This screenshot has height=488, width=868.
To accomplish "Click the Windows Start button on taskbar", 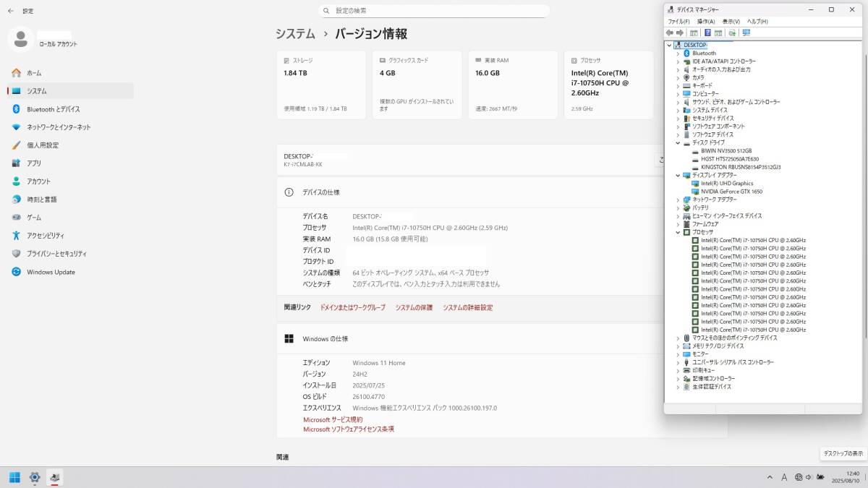I will tap(14, 477).
